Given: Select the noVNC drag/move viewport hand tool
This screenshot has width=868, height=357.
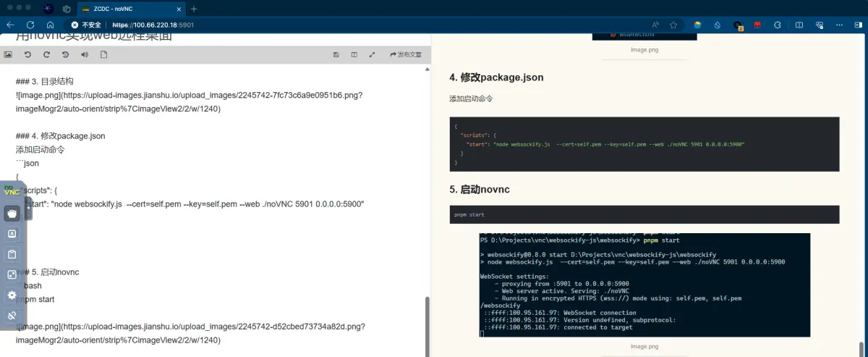Looking at the screenshot, I should click(12, 213).
